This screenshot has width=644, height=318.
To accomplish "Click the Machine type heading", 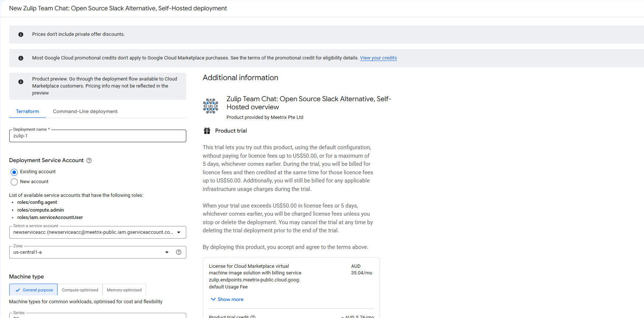I will coord(27,277).
